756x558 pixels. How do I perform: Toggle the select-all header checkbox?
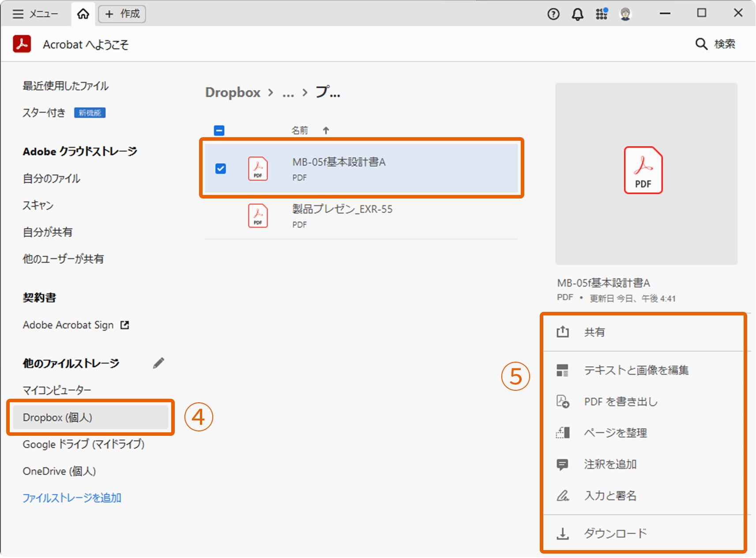[219, 131]
